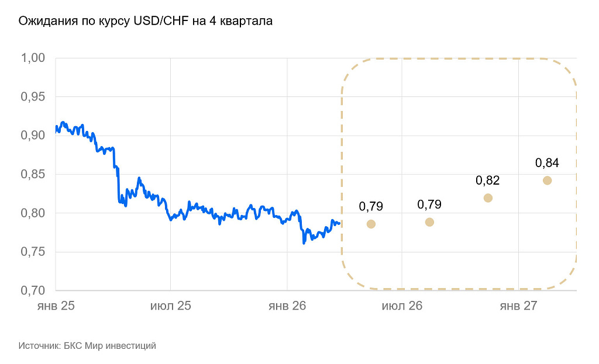Click the chart title about USD/CHF expectations
Image resolution: width=599 pixels, height=364 pixels.
146,22
